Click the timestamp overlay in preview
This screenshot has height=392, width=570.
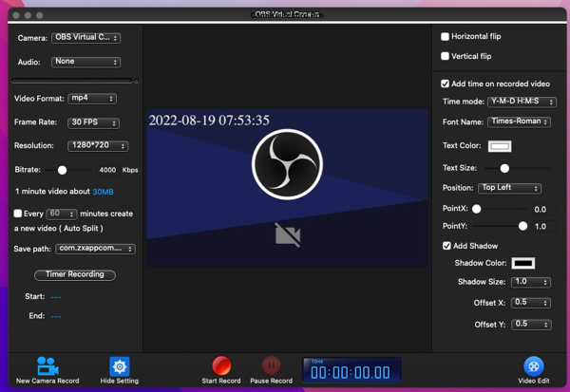point(209,121)
